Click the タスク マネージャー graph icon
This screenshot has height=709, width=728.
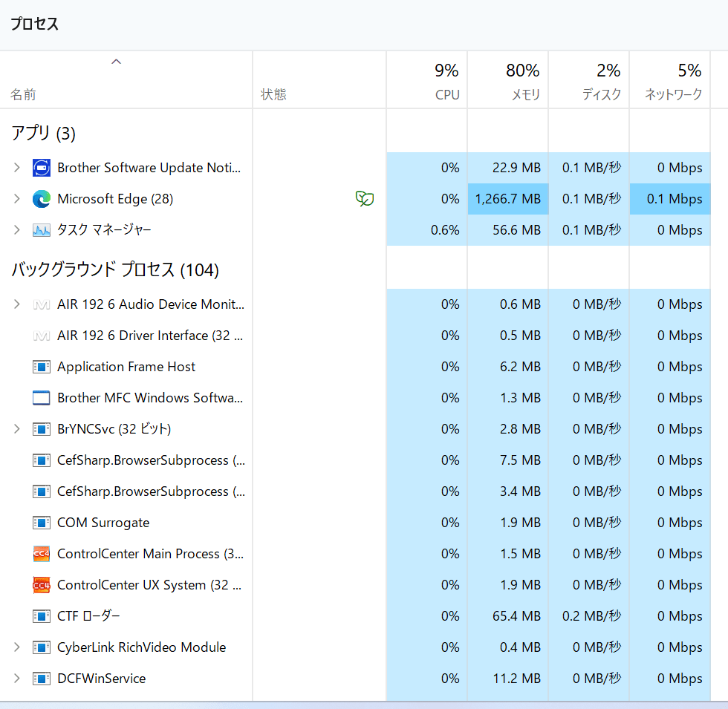[42, 230]
